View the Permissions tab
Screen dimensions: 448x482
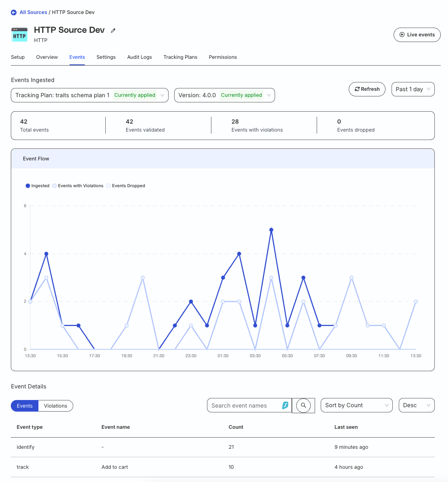tap(223, 57)
